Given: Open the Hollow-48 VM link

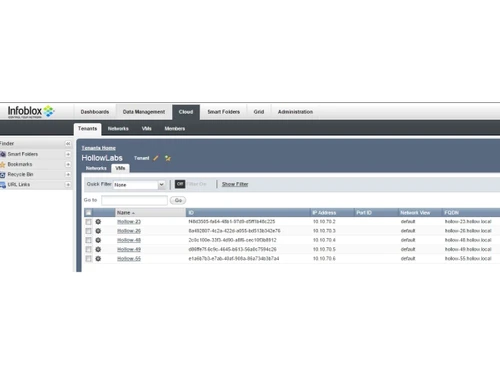Looking at the screenshot, I should coord(129,240).
